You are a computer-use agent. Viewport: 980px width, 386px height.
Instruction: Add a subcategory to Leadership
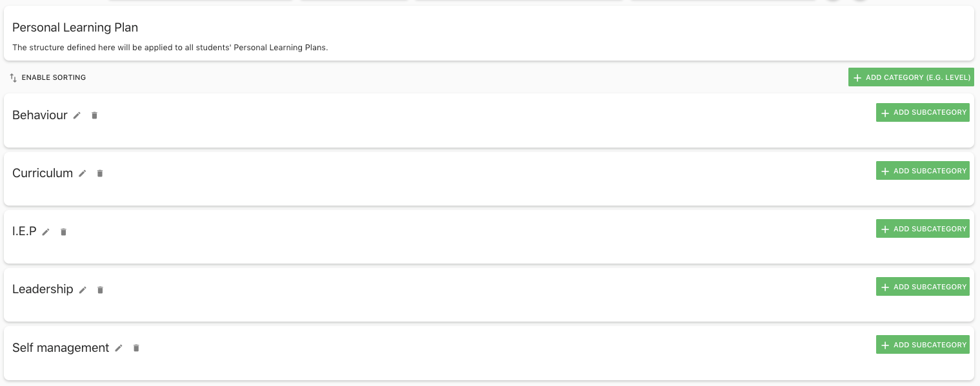pyautogui.click(x=923, y=287)
